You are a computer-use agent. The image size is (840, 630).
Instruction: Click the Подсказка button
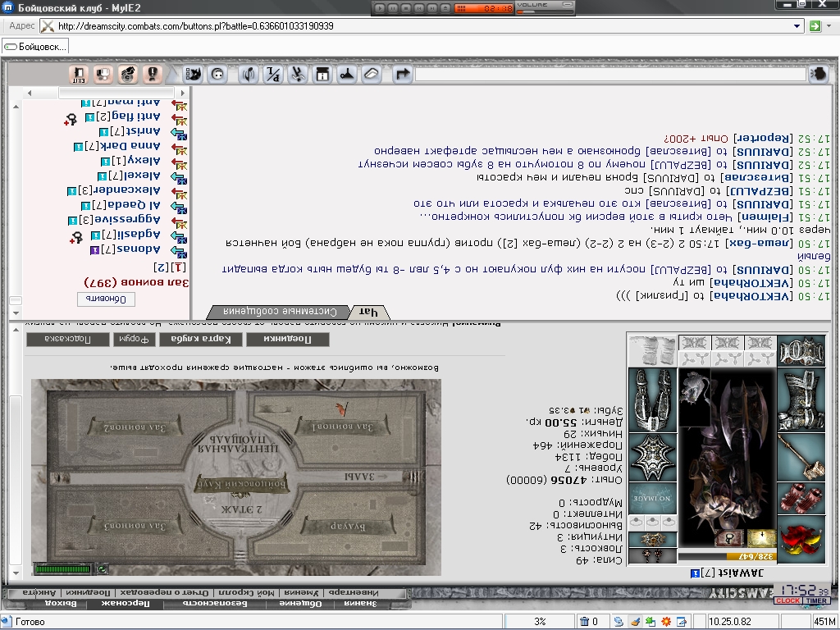68,339
